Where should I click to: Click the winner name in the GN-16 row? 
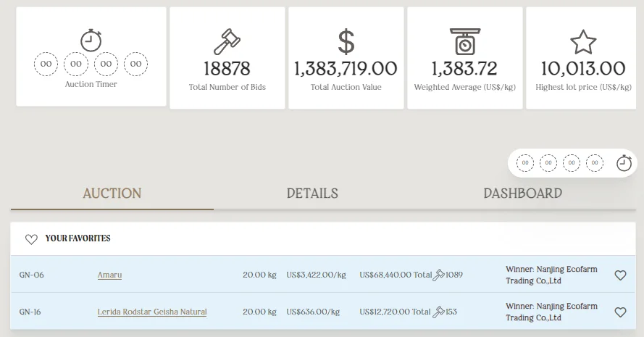point(551,312)
